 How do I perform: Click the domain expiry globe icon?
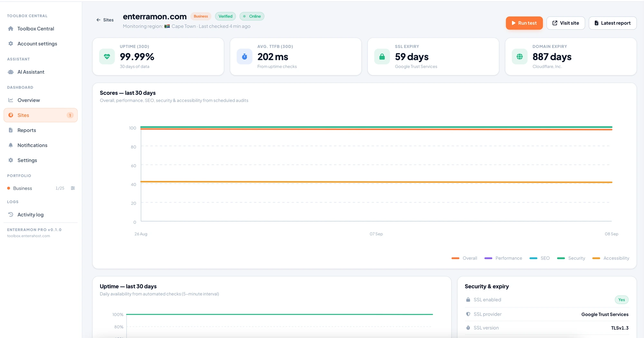(x=519, y=57)
